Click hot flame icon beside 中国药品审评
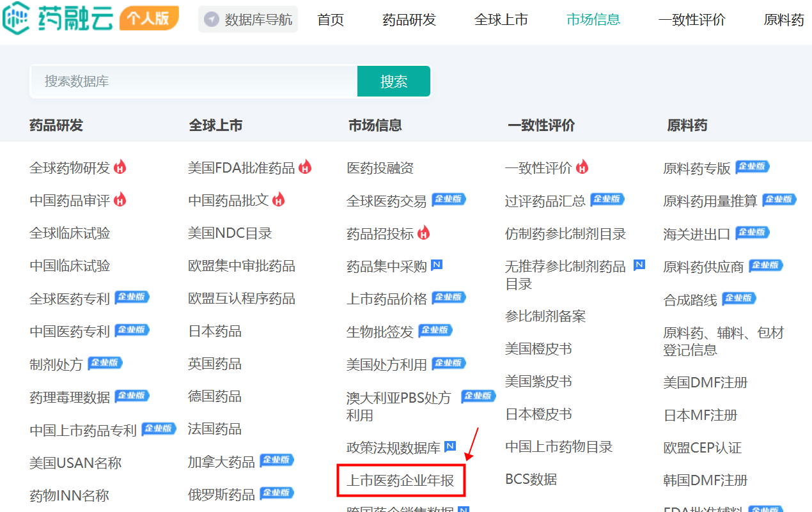This screenshot has width=812, height=512. tap(120, 200)
